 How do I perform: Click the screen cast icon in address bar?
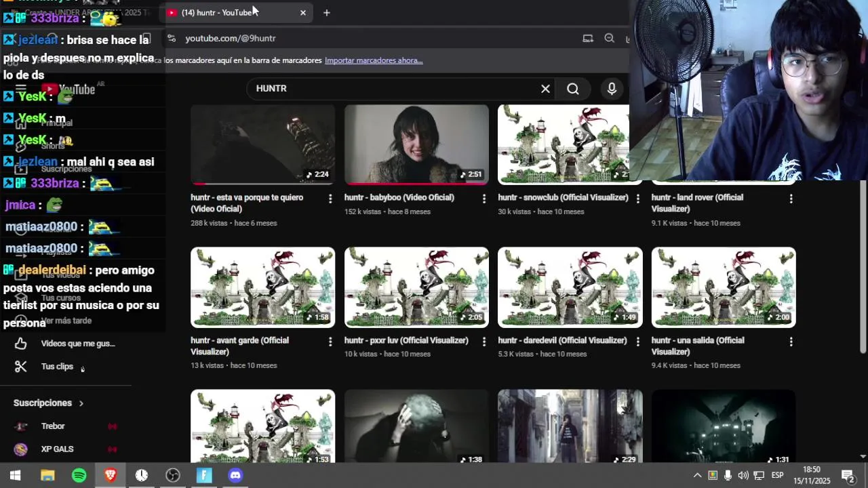click(588, 39)
